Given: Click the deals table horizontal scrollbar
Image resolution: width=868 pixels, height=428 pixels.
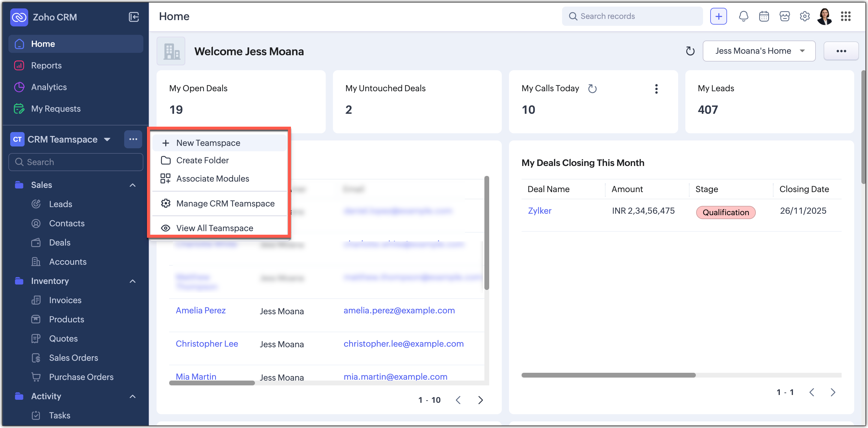Looking at the screenshot, I should tap(608, 375).
